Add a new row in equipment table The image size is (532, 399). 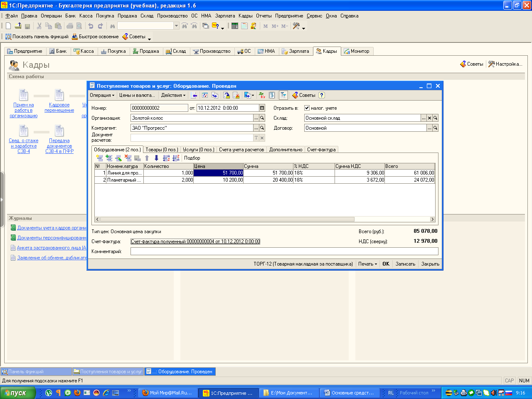tap(99, 158)
